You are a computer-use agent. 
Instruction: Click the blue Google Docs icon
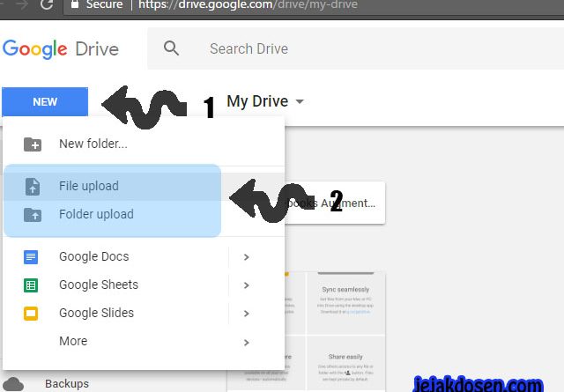click(x=31, y=257)
